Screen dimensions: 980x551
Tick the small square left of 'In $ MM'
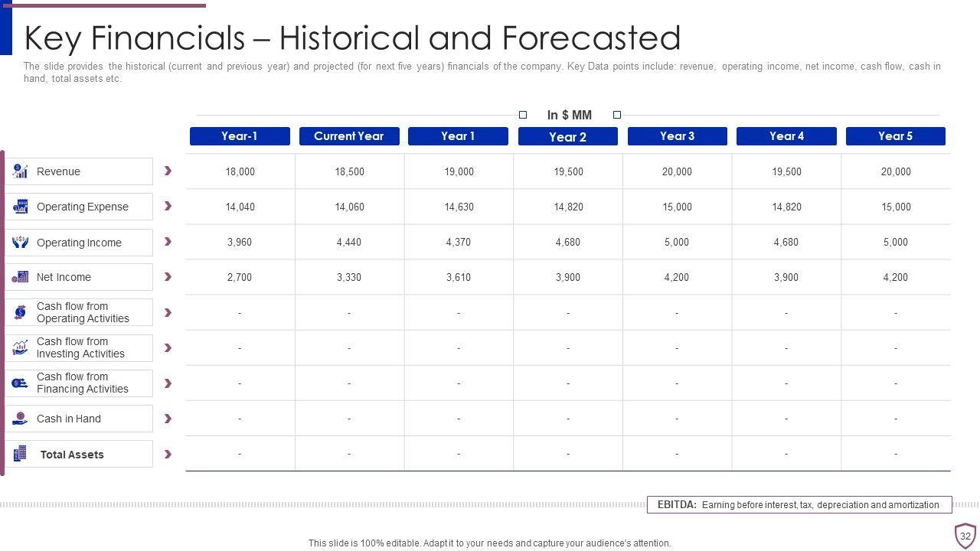[x=523, y=115]
